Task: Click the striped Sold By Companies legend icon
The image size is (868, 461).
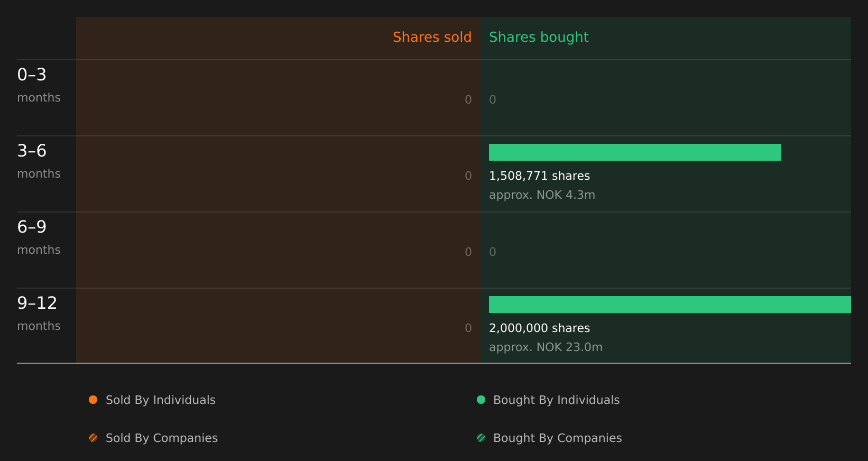Action: tap(93, 438)
